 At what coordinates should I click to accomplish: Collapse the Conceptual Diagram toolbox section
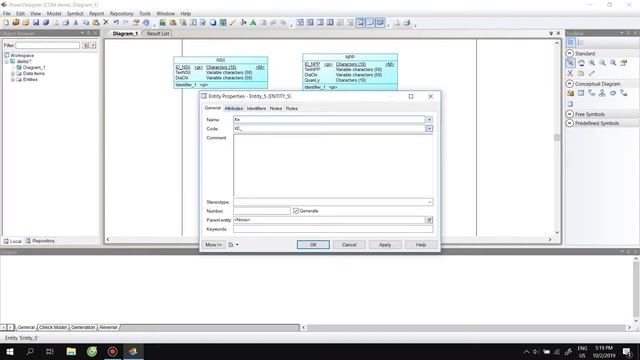pos(569,84)
